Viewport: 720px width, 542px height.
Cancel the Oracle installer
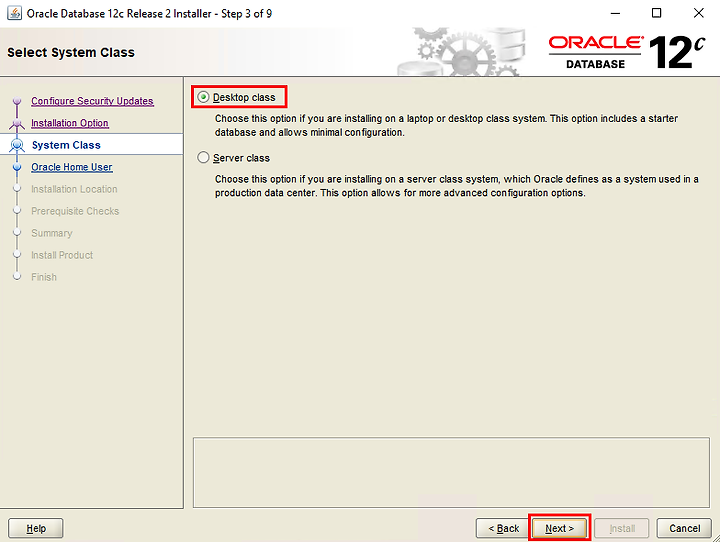coord(684,528)
